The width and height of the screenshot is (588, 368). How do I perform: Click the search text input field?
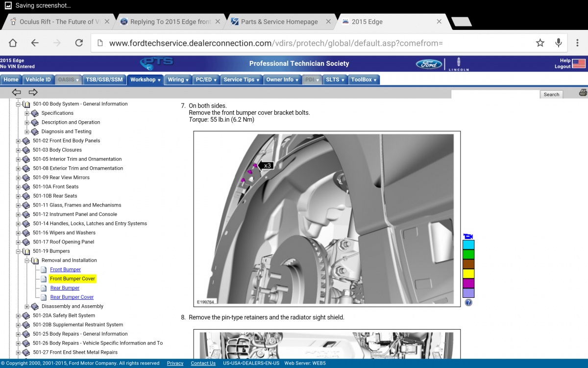(495, 94)
